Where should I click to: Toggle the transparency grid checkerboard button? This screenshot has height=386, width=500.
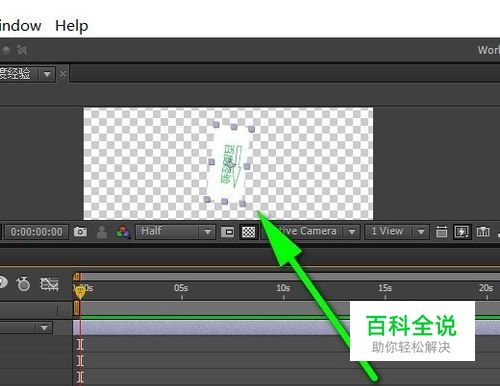[248, 232]
